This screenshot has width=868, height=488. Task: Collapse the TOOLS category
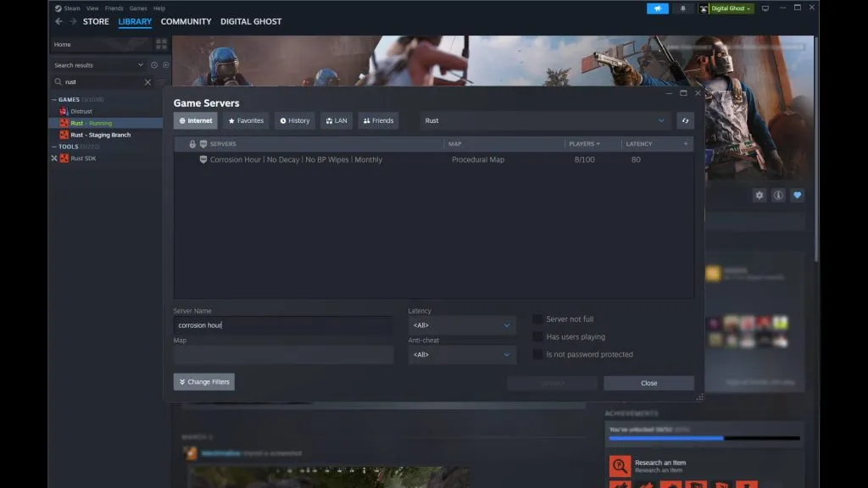click(x=54, y=147)
